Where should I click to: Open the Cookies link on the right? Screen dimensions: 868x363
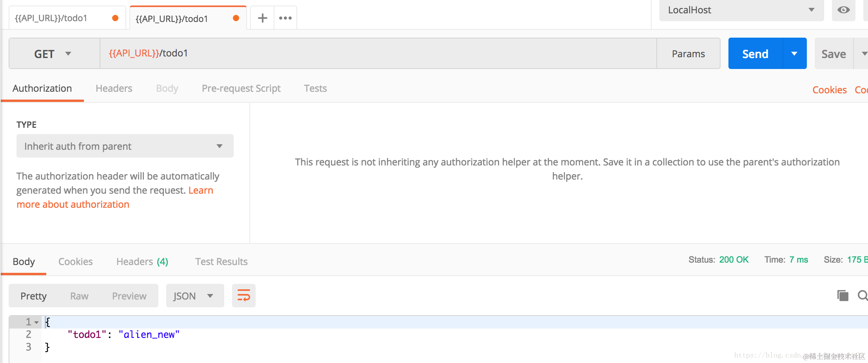coord(830,90)
